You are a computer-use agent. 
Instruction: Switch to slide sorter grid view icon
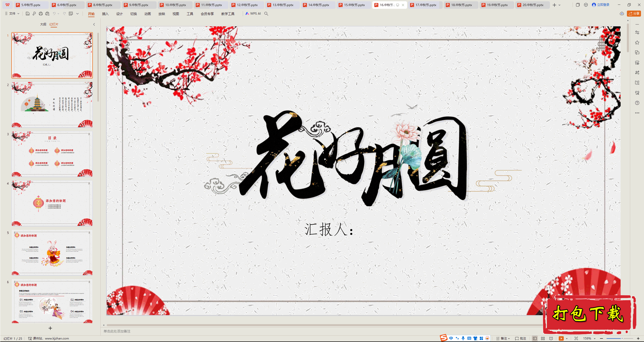(x=543, y=338)
